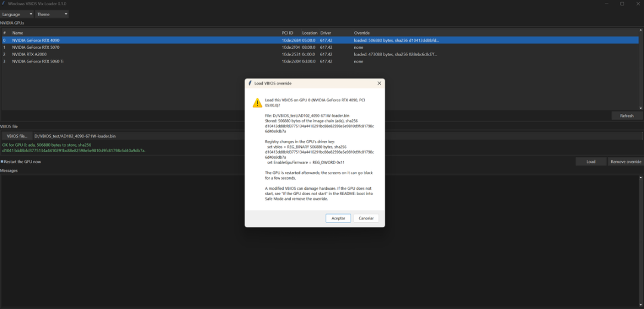
Task: Click the Refresh button
Action: [627, 116]
